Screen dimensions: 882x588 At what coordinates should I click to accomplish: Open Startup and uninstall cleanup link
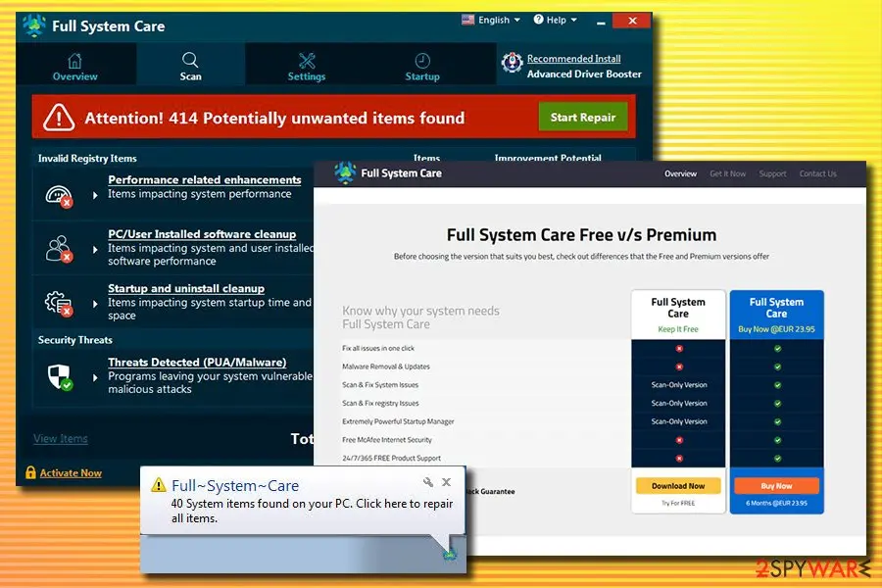186,288
